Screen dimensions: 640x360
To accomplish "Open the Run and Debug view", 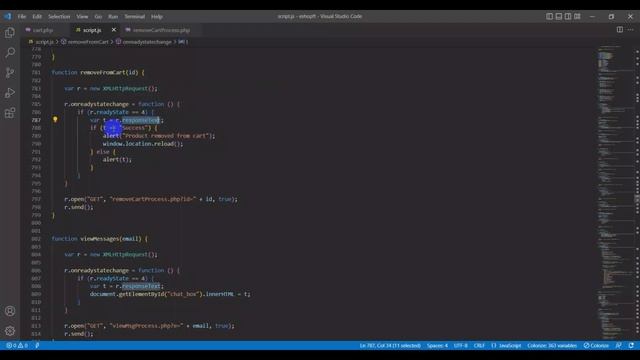I will coord(10,93).
